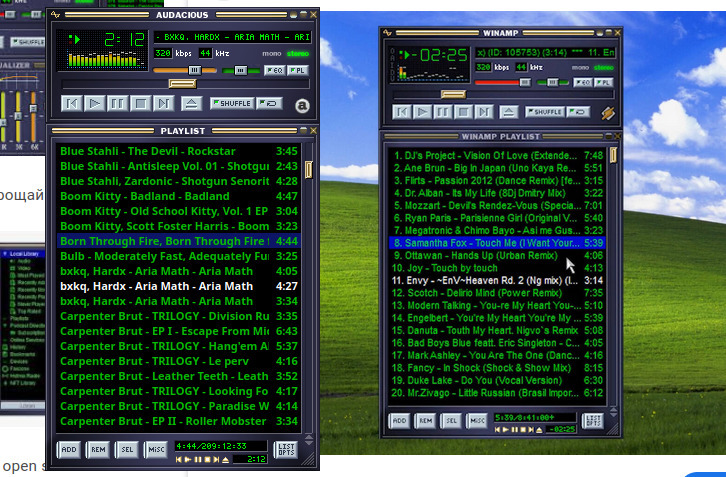
Task: Click Winamp lightning bolt logo icon
Action: pos(608,113)
